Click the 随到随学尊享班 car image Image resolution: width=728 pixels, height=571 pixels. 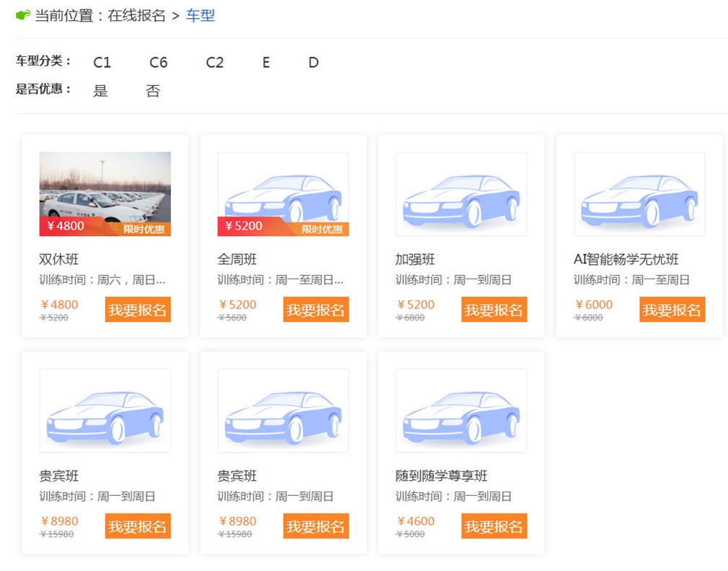[461, 410]
